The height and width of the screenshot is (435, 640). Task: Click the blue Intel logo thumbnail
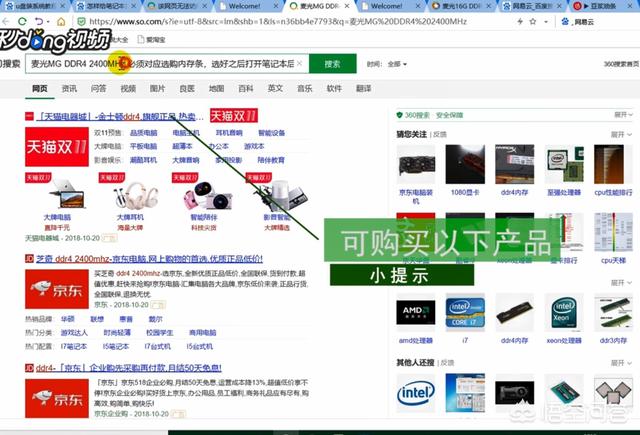pos(415,390)
